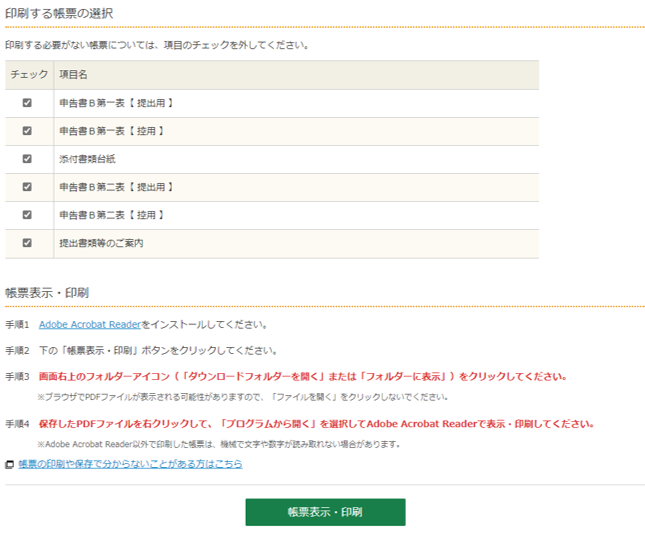
Task: Click the small window icon beside help link
Action: pyautogui.click(x=10, y=465)
